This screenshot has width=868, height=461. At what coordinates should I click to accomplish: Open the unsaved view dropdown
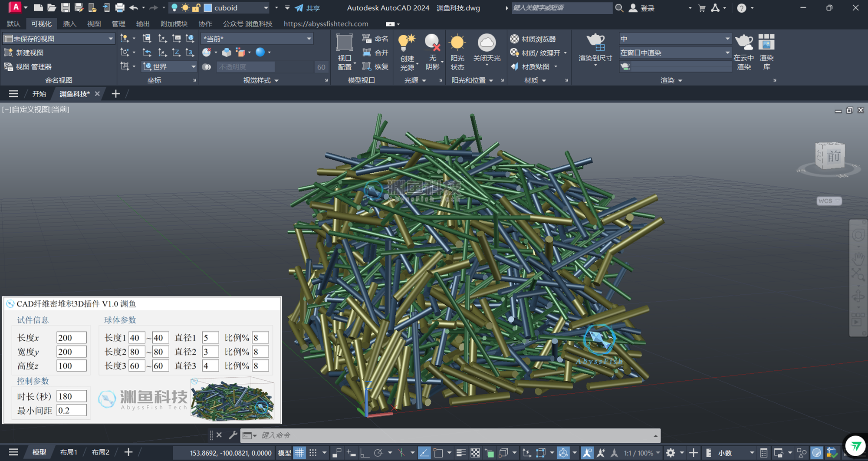(x=59, y=39)
